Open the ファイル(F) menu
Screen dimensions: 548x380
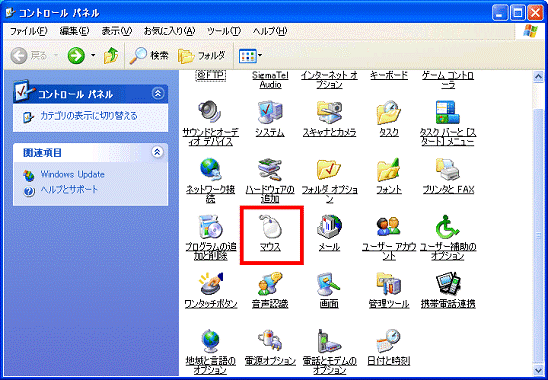coord(28,31)
